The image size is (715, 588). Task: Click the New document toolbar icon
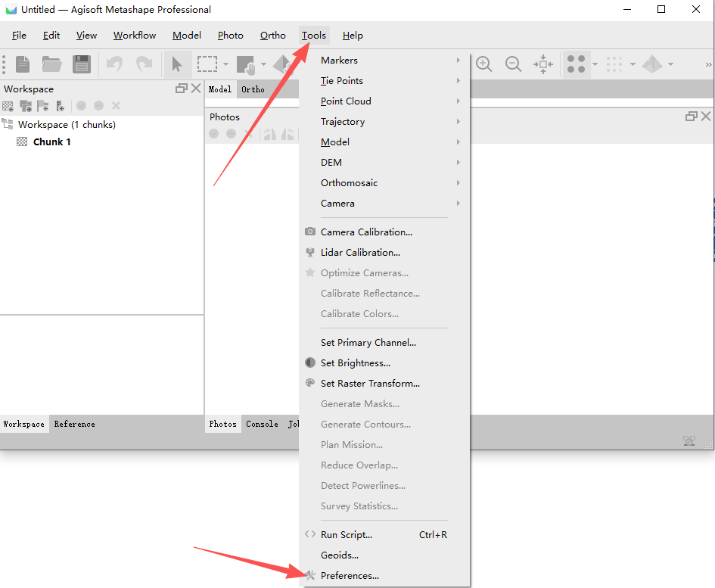point(23,64)
